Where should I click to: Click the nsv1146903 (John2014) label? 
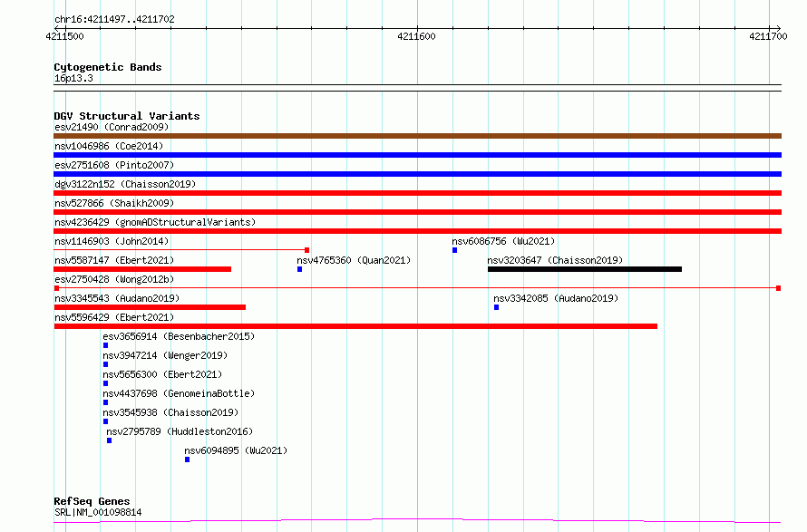[112, 241]
